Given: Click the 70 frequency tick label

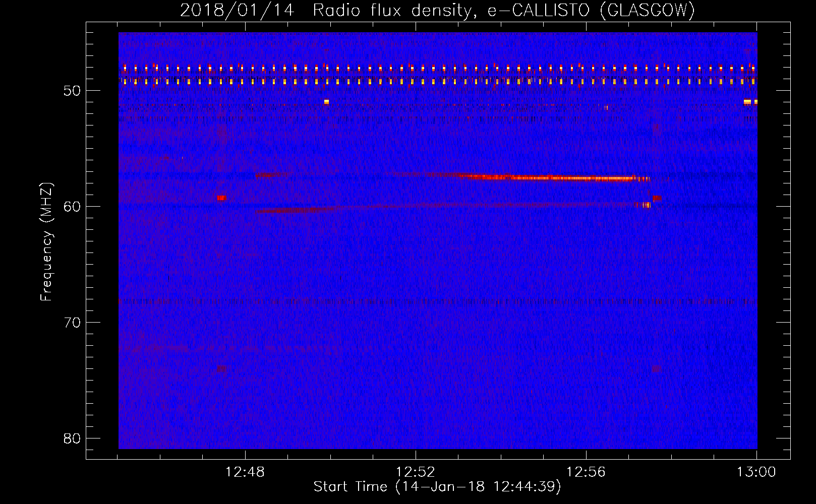Looking at the screenshot, I should click(x=72, y=323).
